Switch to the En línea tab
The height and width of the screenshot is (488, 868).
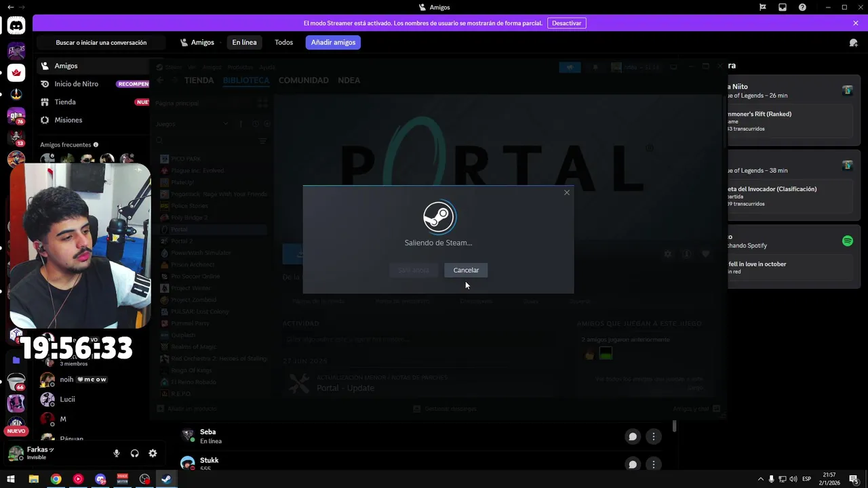click(244, 42)
